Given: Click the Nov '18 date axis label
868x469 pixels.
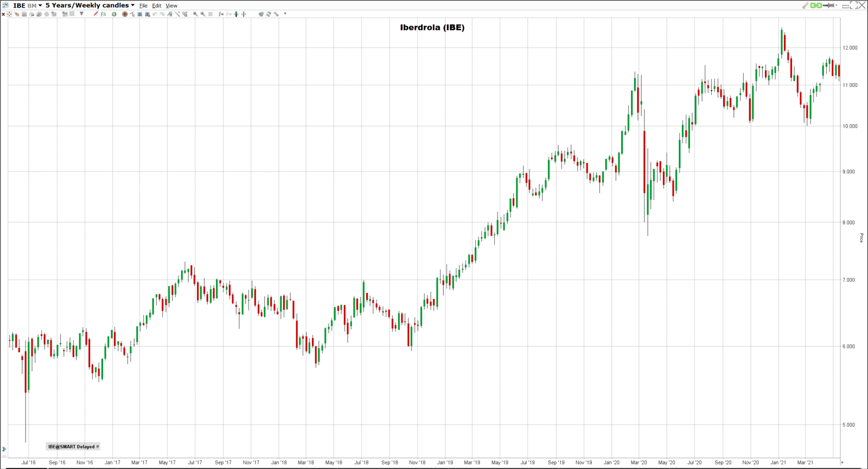Looking at the screenshot, I should coord(417,462).
